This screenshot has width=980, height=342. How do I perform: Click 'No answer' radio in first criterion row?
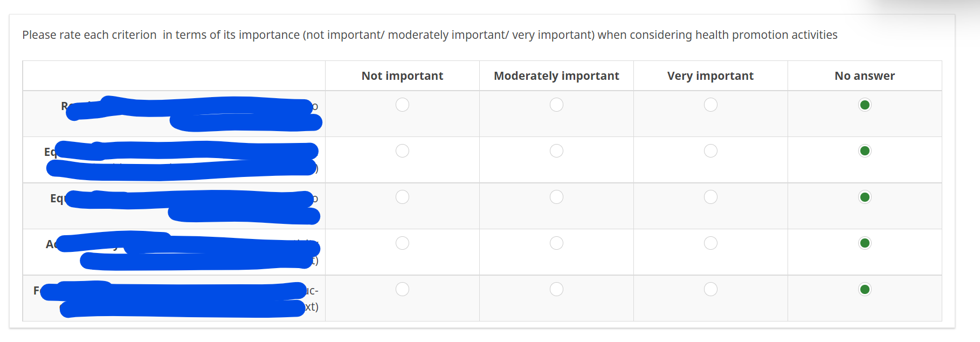click(865, 105)
